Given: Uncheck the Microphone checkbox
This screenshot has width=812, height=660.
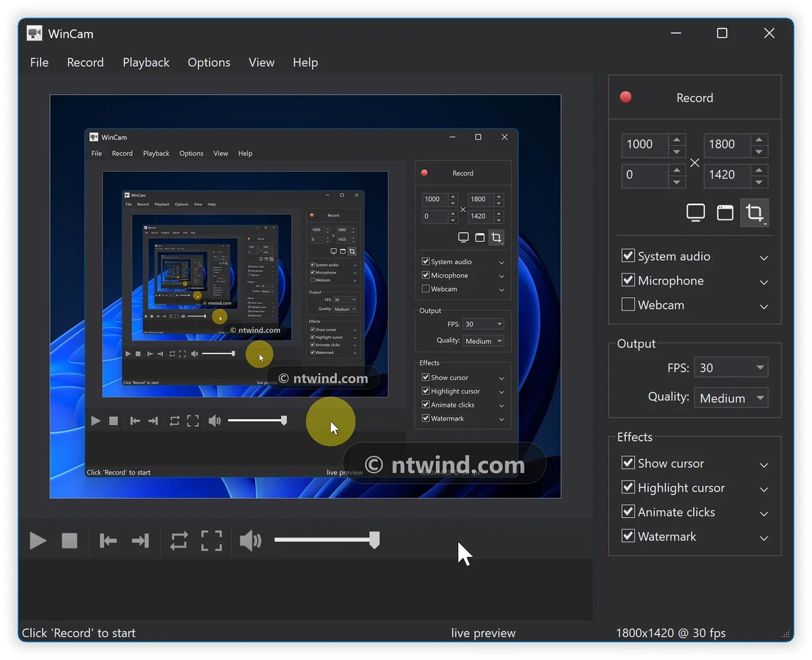Looking at the screenshot, I should pyautogui.click(x=628, y=280).
